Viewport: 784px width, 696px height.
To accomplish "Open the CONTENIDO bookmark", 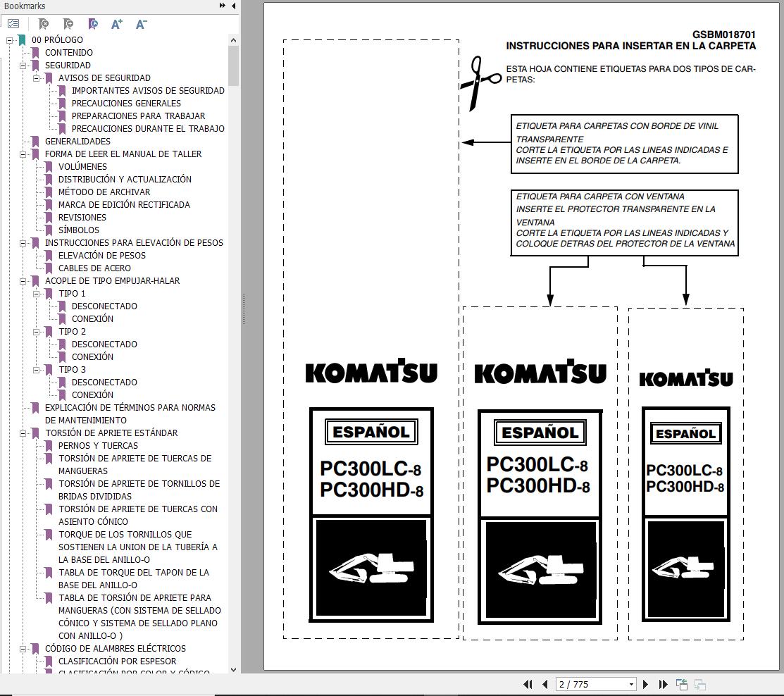I will [x=69, y=53].
